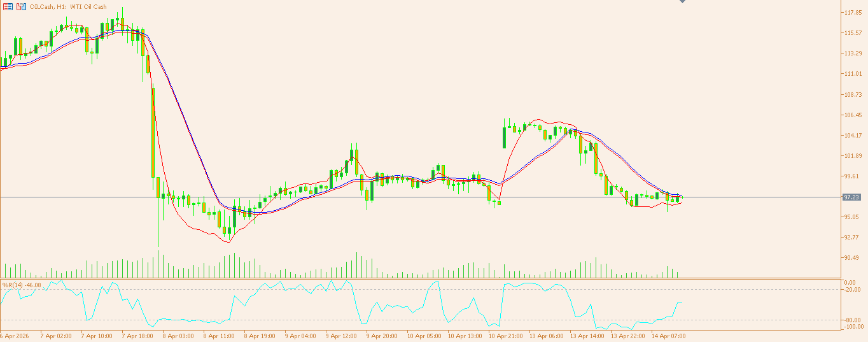Image resolution: width=868 pixels, height=342 pixels.
Task: Click the 8 Apr 03:00 time label
Action: (x=178, y=336)
